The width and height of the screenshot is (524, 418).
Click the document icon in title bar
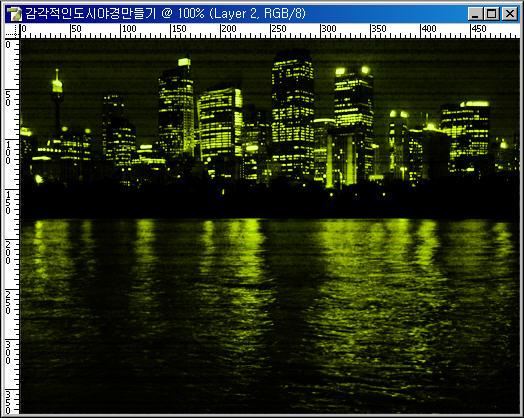(x=15, y=14)
